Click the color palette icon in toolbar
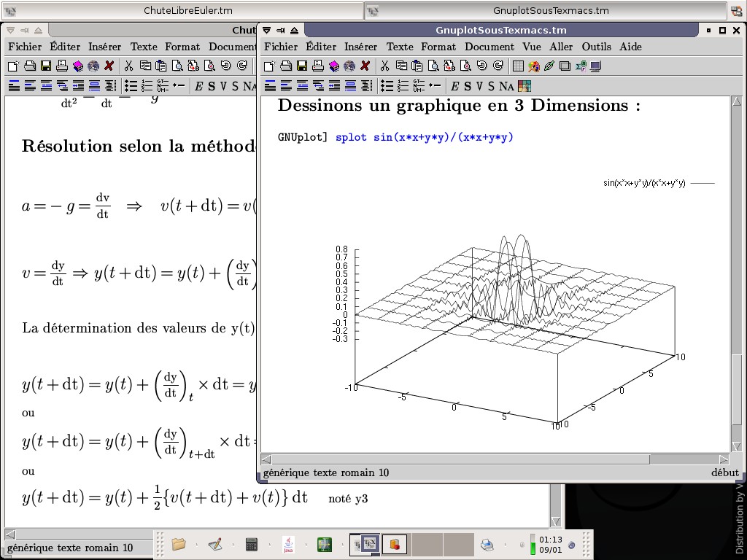 pyautogui.click(x=534, y=66)
